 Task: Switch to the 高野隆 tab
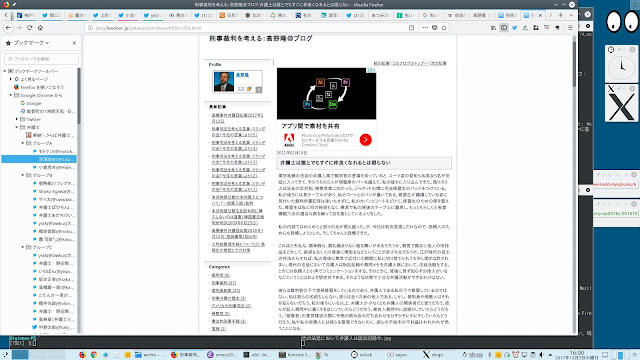click(x=481, y=15)
